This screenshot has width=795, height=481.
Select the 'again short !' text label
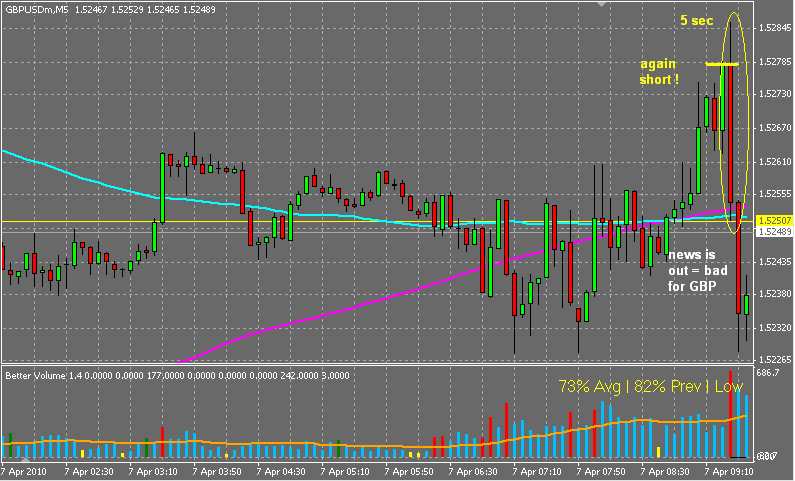point(658,71)
